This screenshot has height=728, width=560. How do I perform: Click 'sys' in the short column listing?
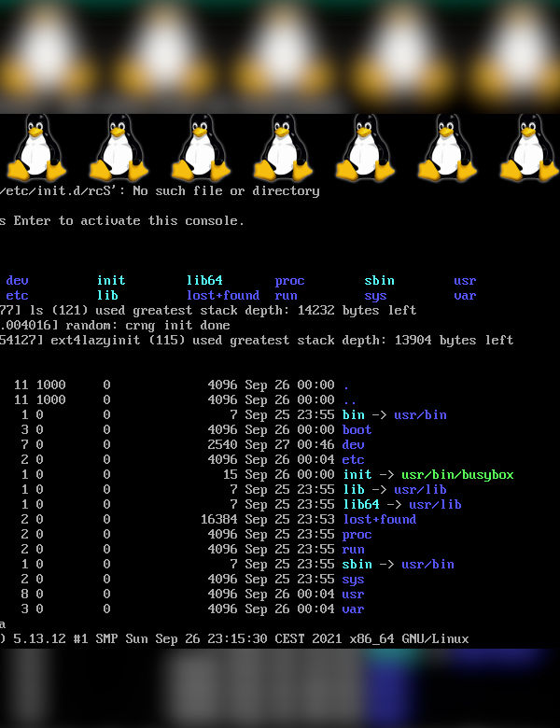point(375,296)
